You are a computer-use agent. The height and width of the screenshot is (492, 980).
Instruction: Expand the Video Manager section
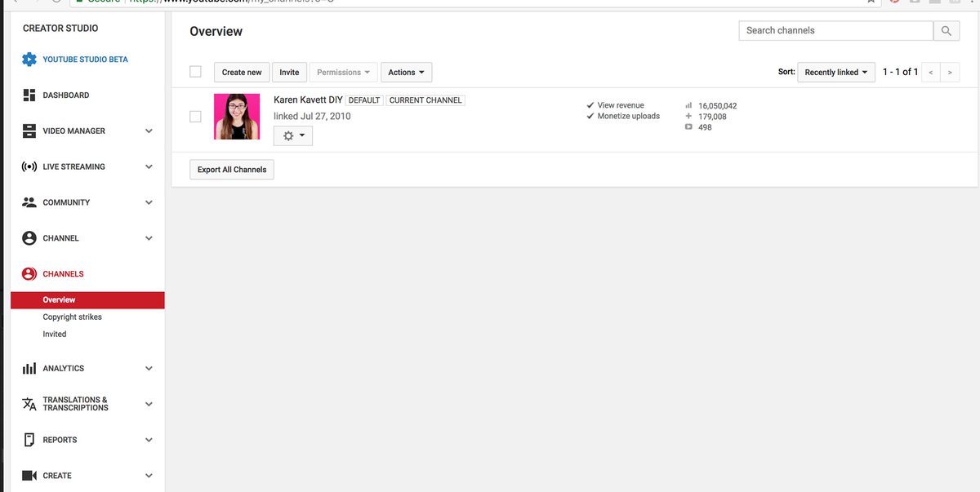pos(149,131)
